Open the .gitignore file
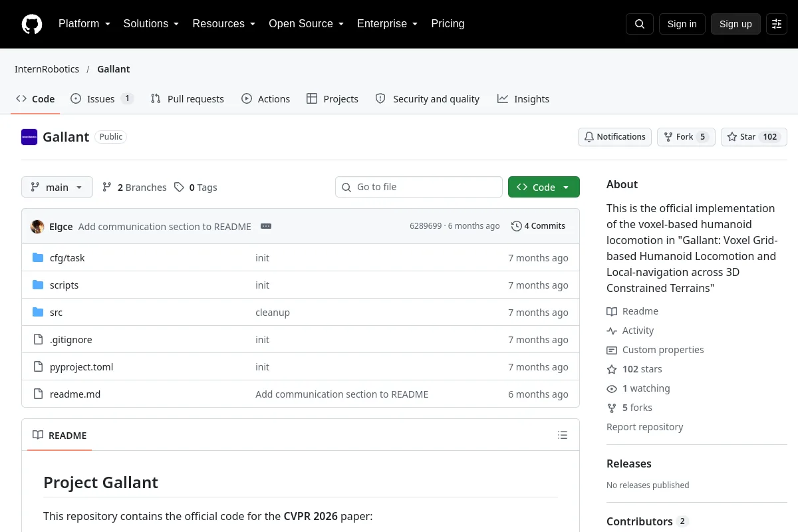This screenshot has width=798, height=532. click(71, 340)
